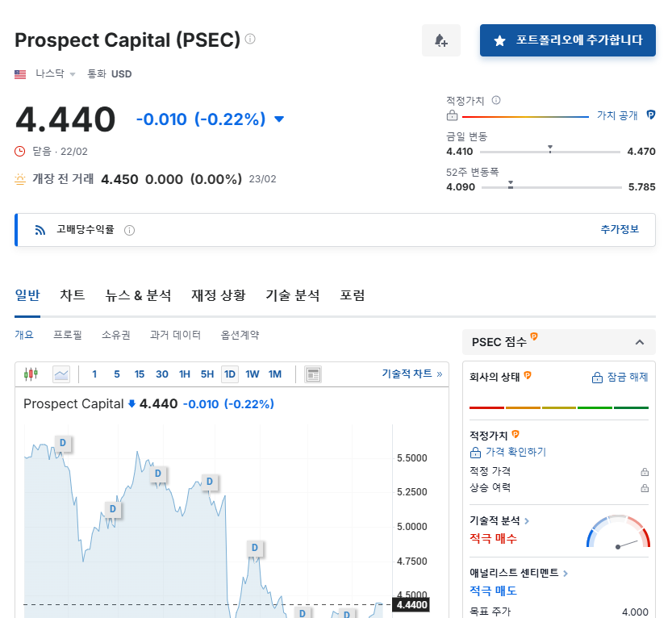Collapse the PSEC 점수 panel

640,342
